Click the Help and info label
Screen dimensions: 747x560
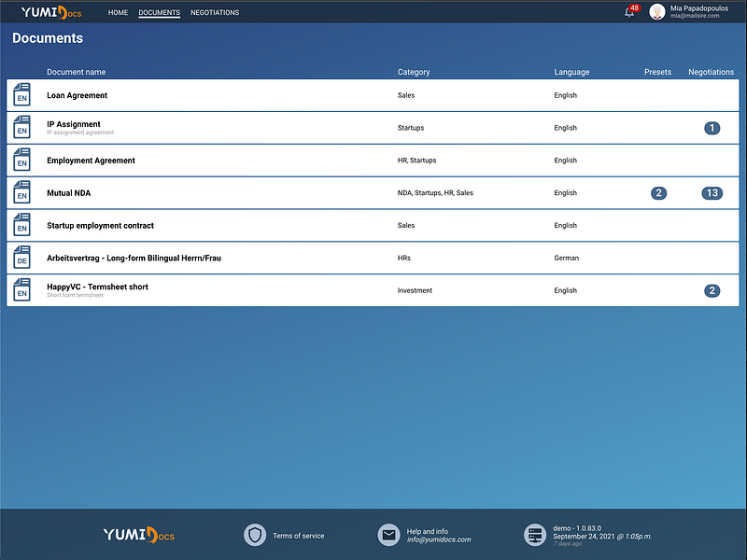click(427, 531)
